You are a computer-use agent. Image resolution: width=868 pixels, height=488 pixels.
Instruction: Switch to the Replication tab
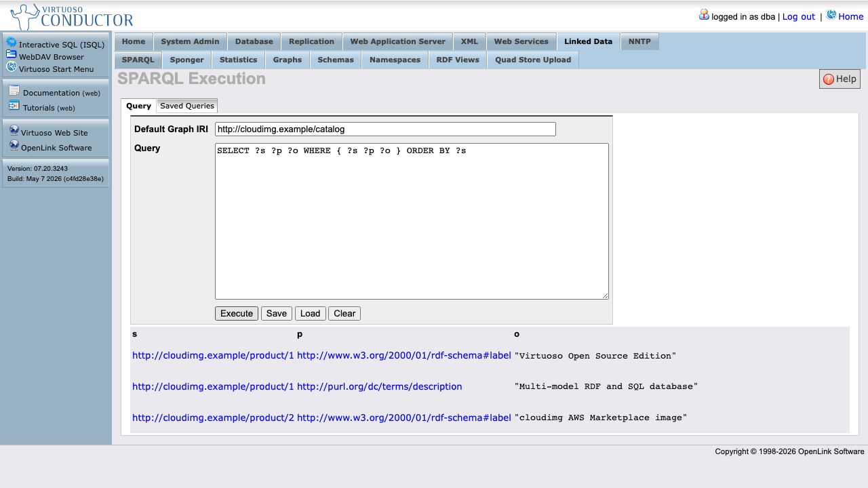point(311,41)
